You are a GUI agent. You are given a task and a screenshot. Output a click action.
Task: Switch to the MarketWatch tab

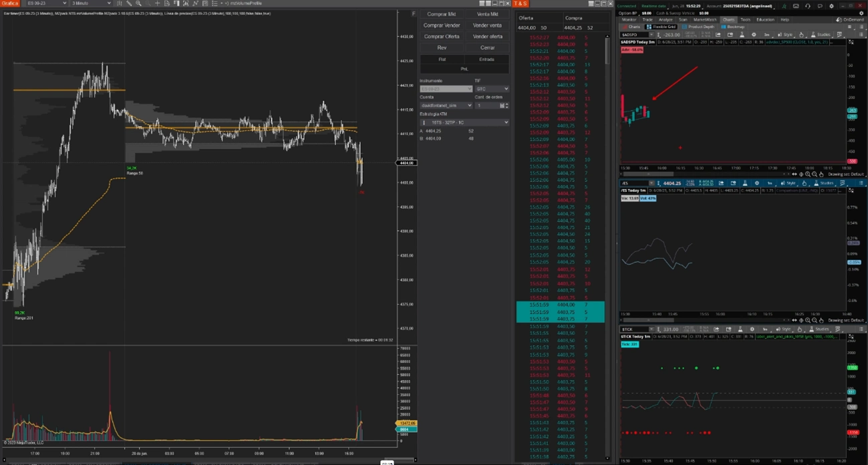click(704, 19)
